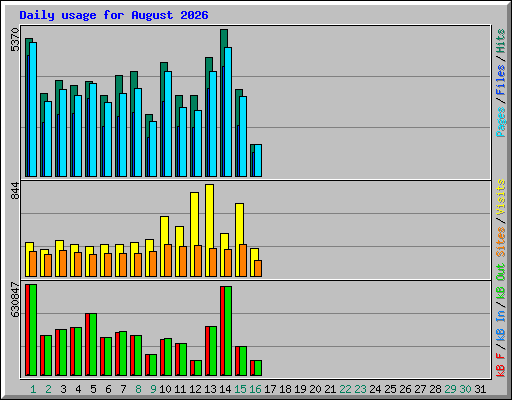Click the day 13 yellow visits bar

click(210, 216)
